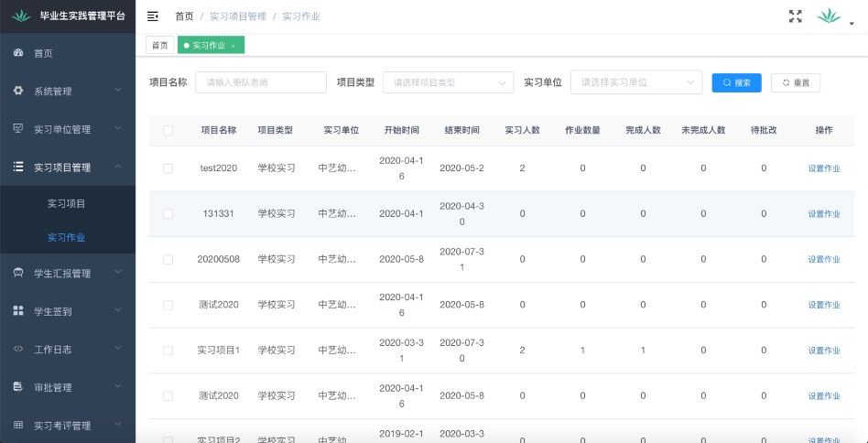
Task: Click the 审批管理 document icon
Action: click(x=18, y=387)
